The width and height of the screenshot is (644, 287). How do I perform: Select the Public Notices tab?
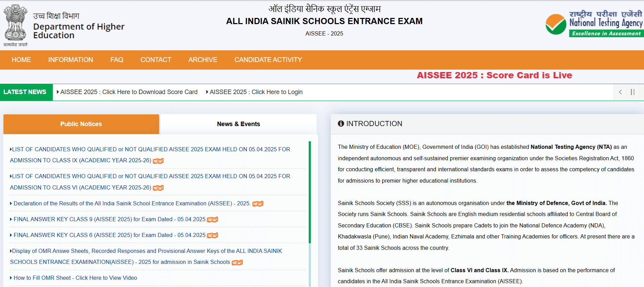pos(81,124)
